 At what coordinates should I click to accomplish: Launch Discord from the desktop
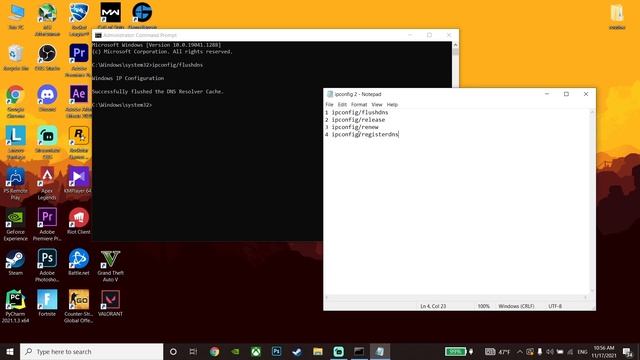47,98
